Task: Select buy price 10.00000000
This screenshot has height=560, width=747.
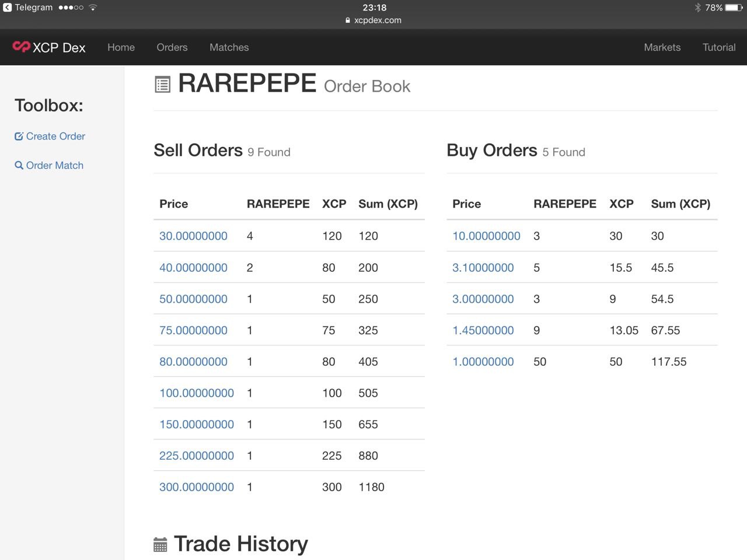Action: click(486, 236)
